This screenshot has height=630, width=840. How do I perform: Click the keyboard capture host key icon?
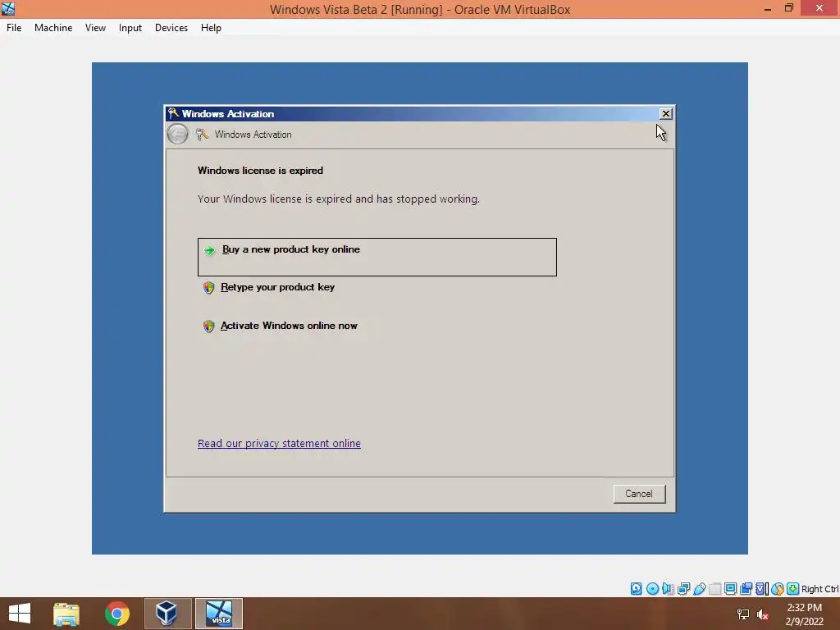(x=793, y=589)
